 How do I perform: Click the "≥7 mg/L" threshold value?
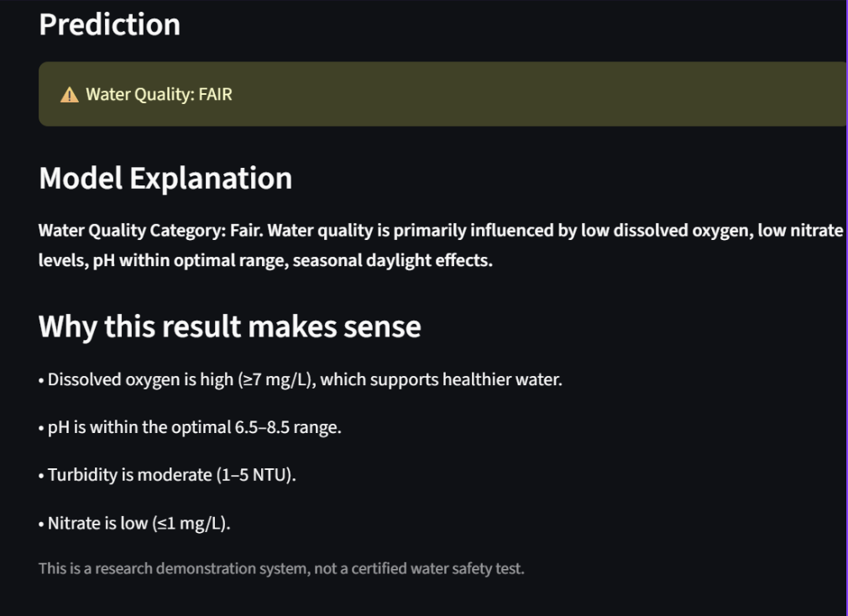point(273,379)
